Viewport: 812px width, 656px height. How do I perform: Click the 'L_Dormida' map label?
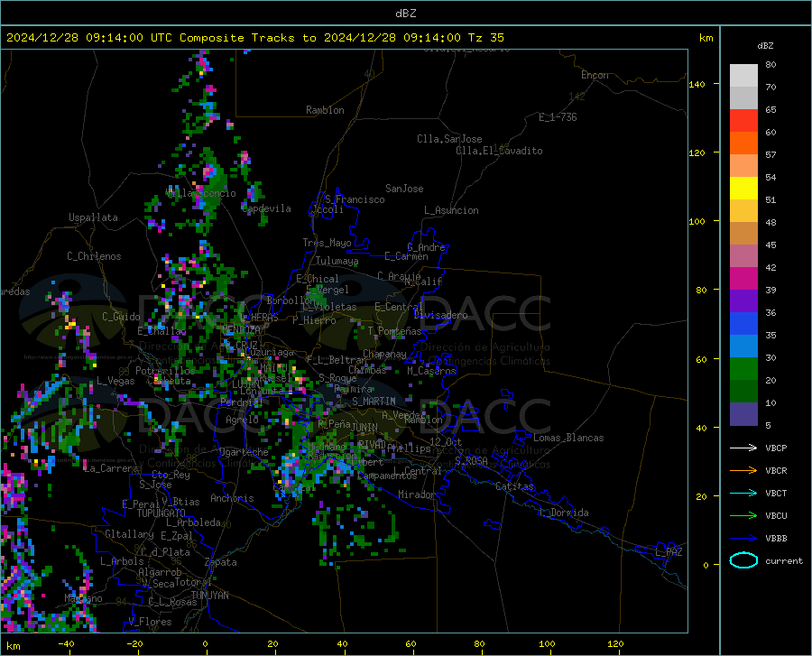coord(564,513)
